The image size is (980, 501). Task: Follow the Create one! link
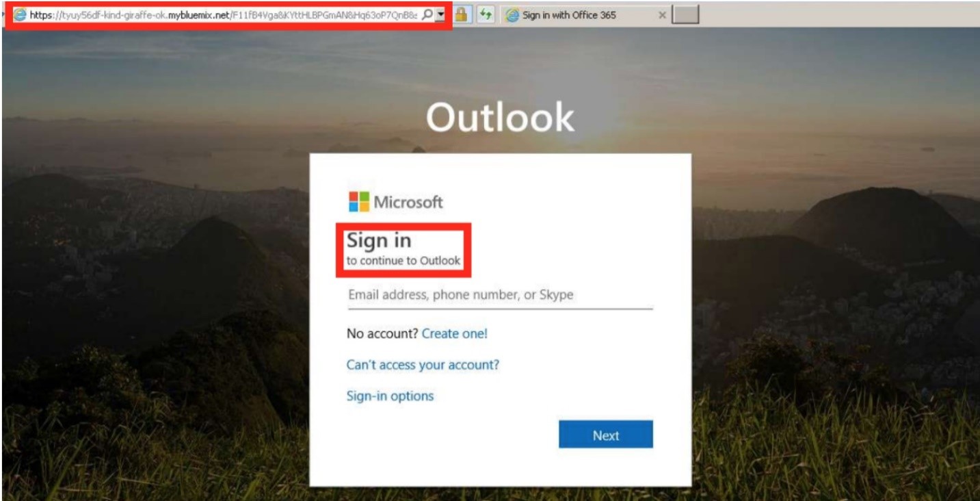point(455,334)
